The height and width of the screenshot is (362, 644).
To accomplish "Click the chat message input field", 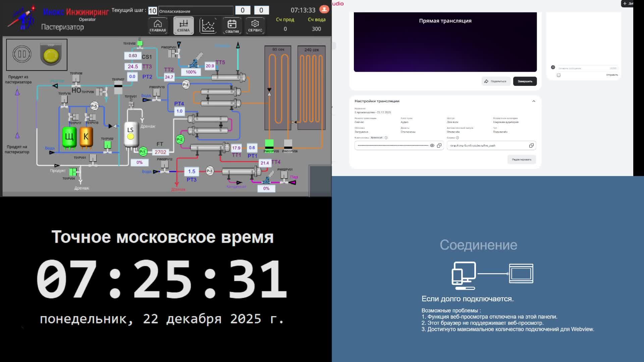I will pos(583,68).
